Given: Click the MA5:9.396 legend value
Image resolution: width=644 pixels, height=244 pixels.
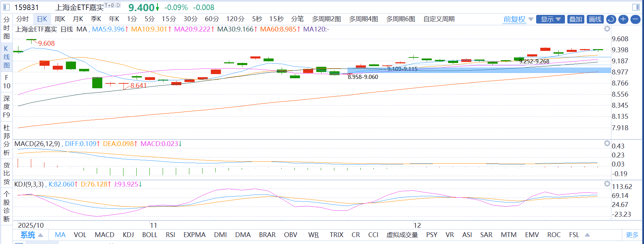Looking at the screenshot, I should [110, 29].
